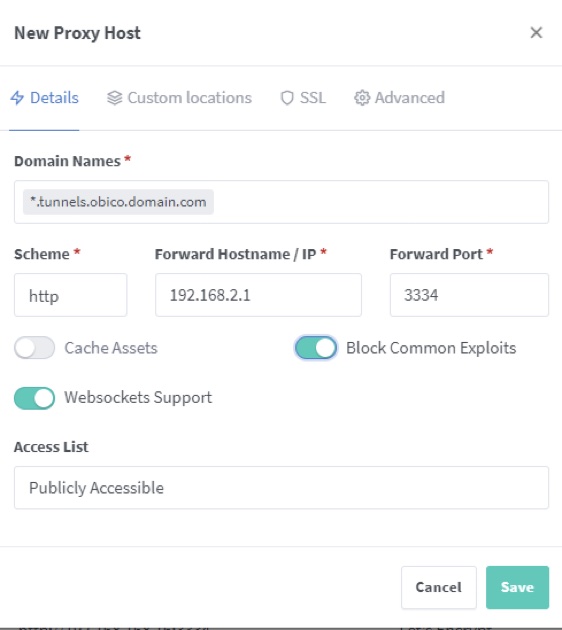Click the lightning bolt Details icon
The height and width of the screenshot is (630, 562).
click(17, 98)
